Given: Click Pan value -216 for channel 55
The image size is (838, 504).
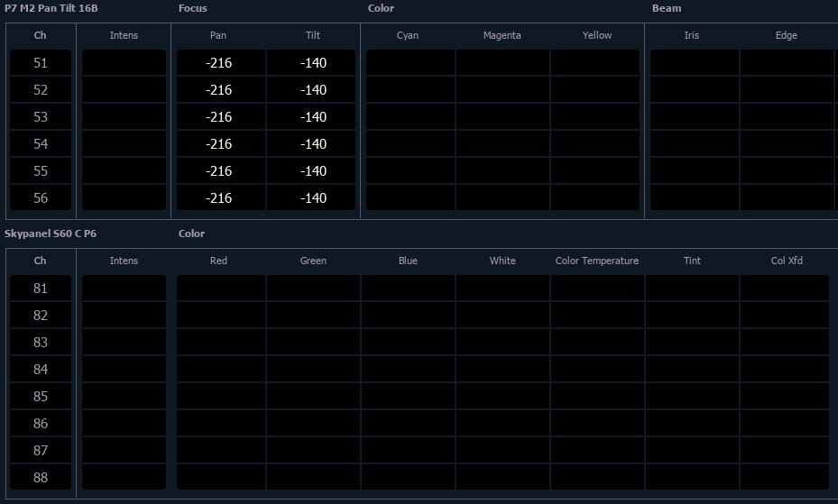Looking at the screenshot, I should click(x=221, y=170).
